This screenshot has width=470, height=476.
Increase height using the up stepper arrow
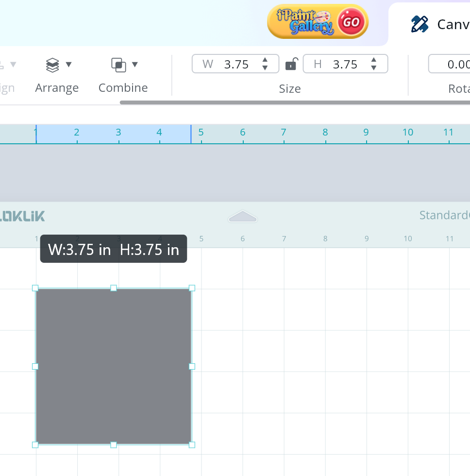pos(374,60)
